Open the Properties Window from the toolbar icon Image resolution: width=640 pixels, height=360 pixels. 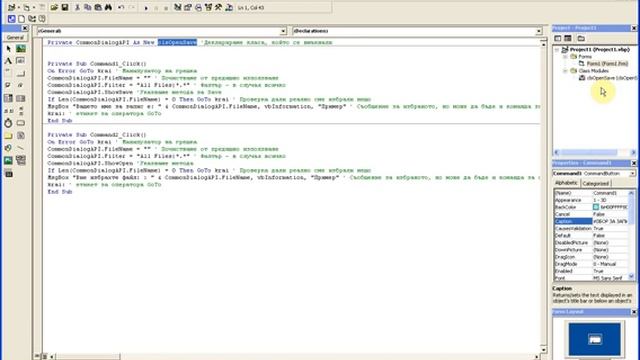click(x=188, y=7)
